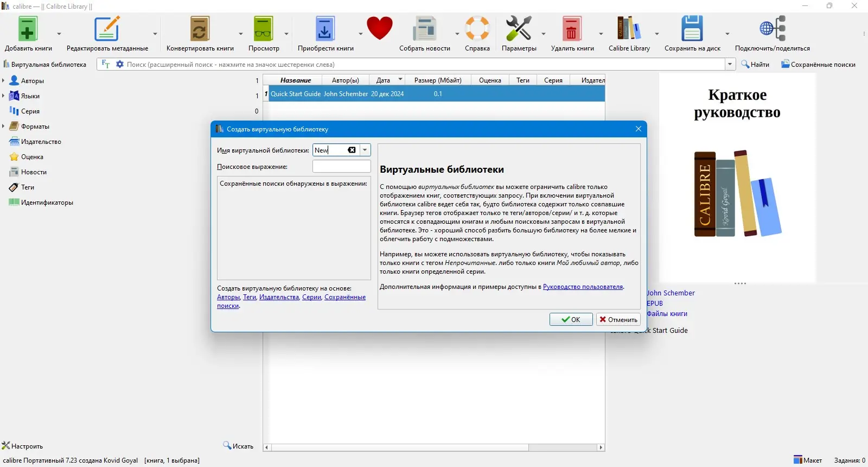The image size is (868, 467).
Task: Click the Издательства link in dialog
Action: (x=279, y=297)
